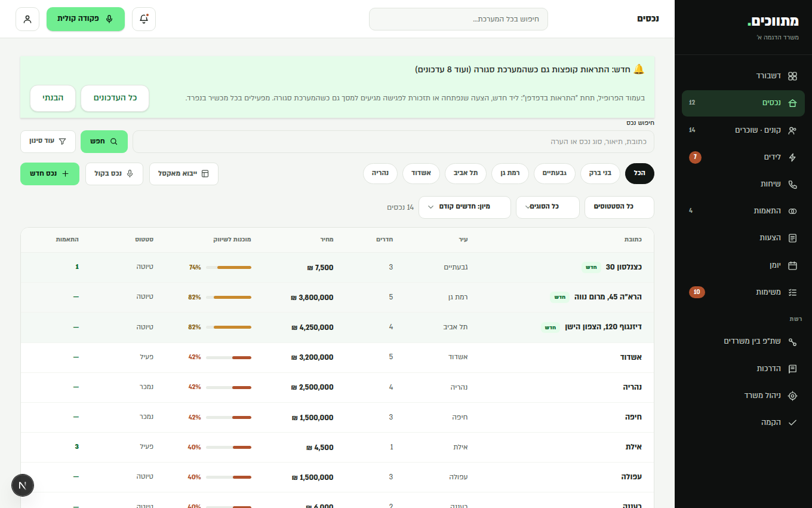The height and width of the screenshot is (508, 812).
Task: Open the מיון: חדשים קודם sort dropdown
Action: coord(465,207)
